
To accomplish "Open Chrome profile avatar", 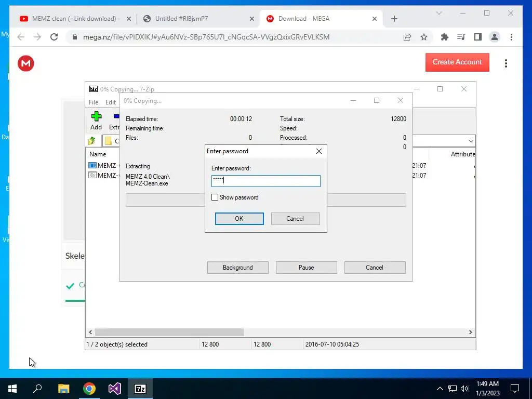I will point(495,37).
